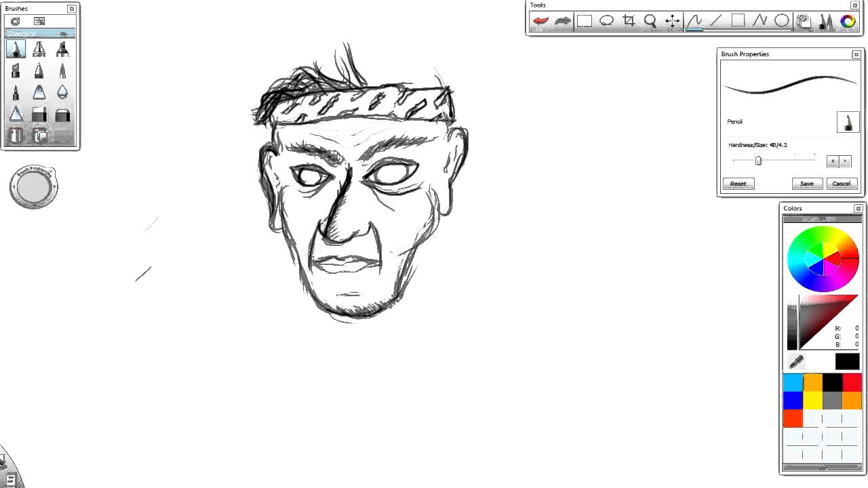Click the Brush Properties puck

(34, 188)
